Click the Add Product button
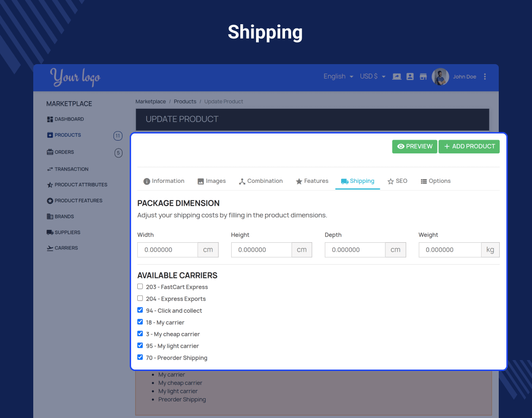 coord(469,147)
